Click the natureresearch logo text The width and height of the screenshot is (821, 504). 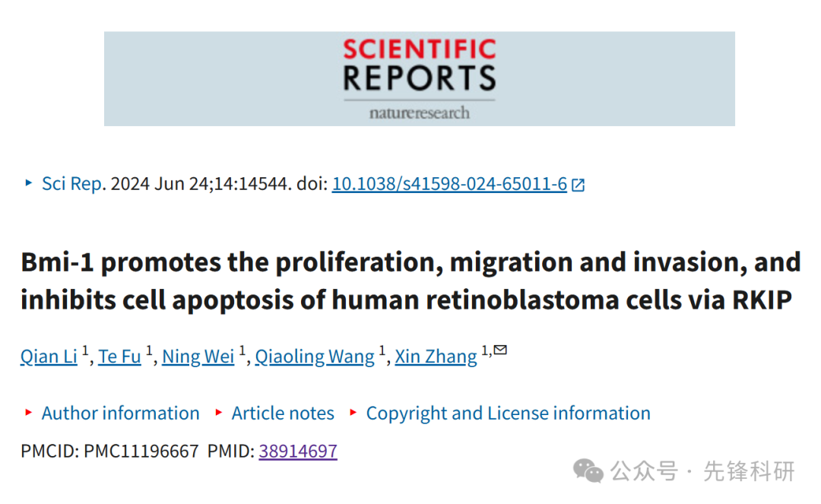point(420,113)
